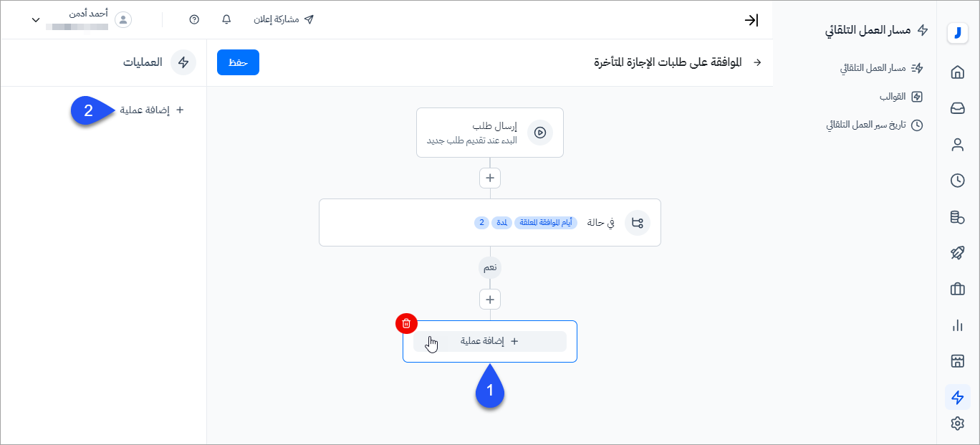The width and height of the screenshot is (980, 445).
Task: Click the notifications bell icon
Action: (227, 19)
